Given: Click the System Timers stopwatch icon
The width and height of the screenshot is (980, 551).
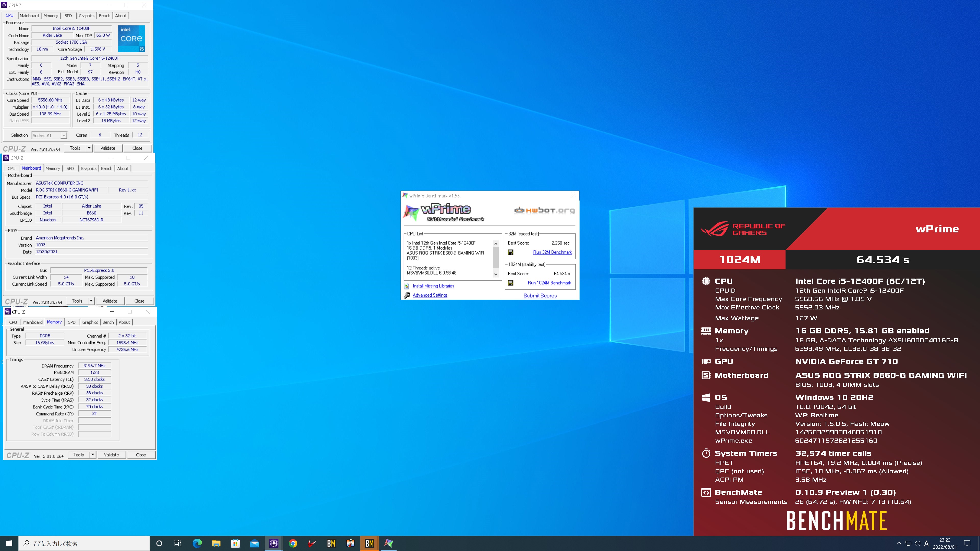Looking at the screenshot, I should click(706, 453).
